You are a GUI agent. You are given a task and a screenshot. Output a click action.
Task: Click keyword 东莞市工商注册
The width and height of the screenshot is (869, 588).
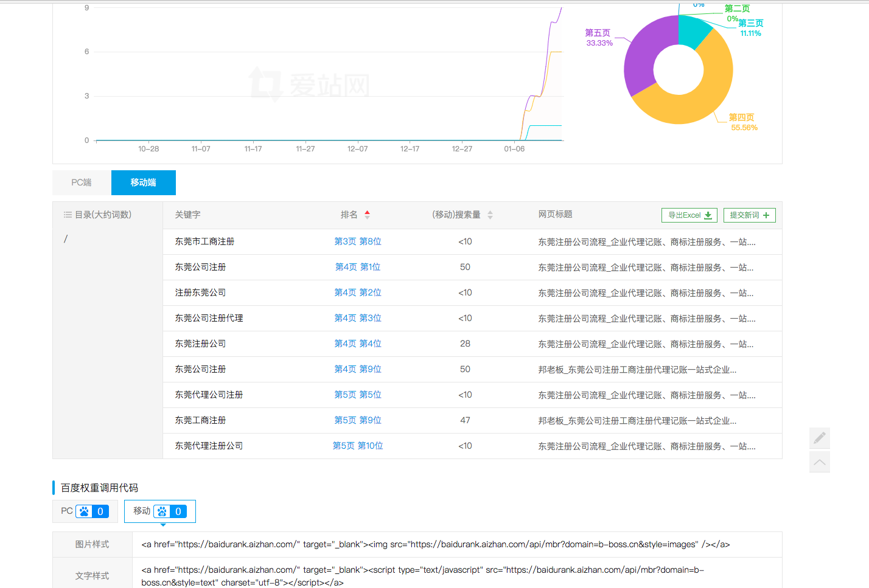click(x=205, y=241)
